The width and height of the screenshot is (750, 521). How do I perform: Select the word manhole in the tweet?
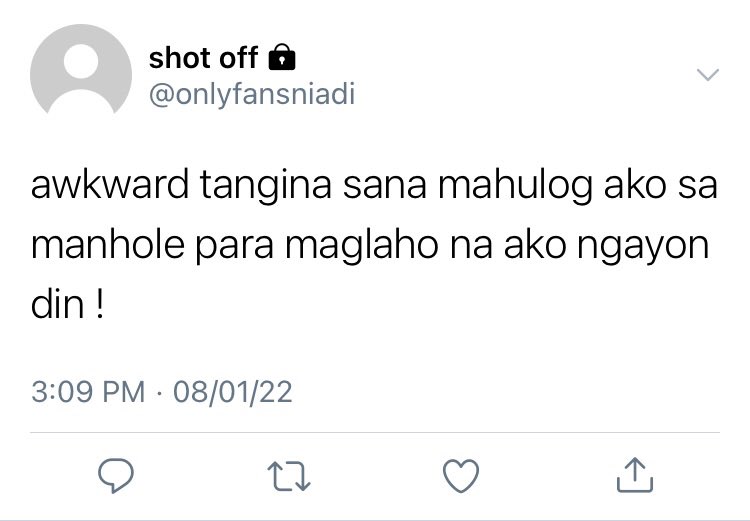click(x=108, y=245)
